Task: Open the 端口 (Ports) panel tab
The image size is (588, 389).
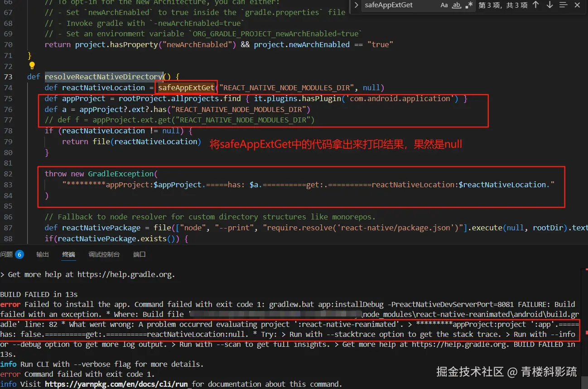Action: tap(139, 254)
